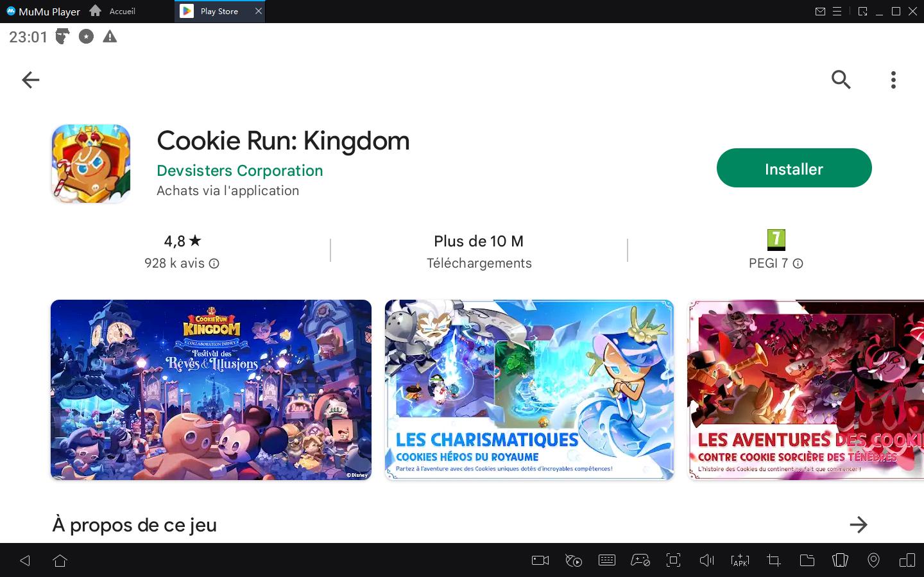Toggle the gamepad mode icon
The height and width of the screenshot is (577, 924).
[640, 560]
